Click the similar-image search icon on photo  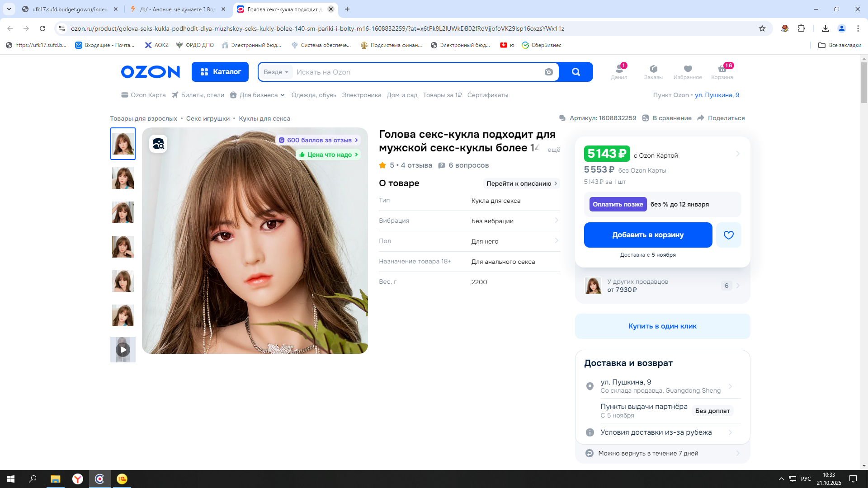click(x=158, y=144)
